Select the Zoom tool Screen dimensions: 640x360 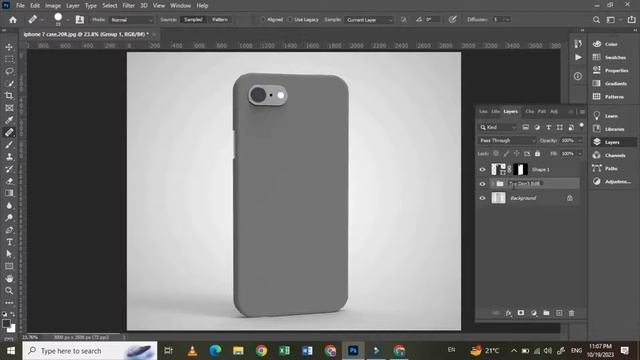pyautogui.click(x=9, y=291)
